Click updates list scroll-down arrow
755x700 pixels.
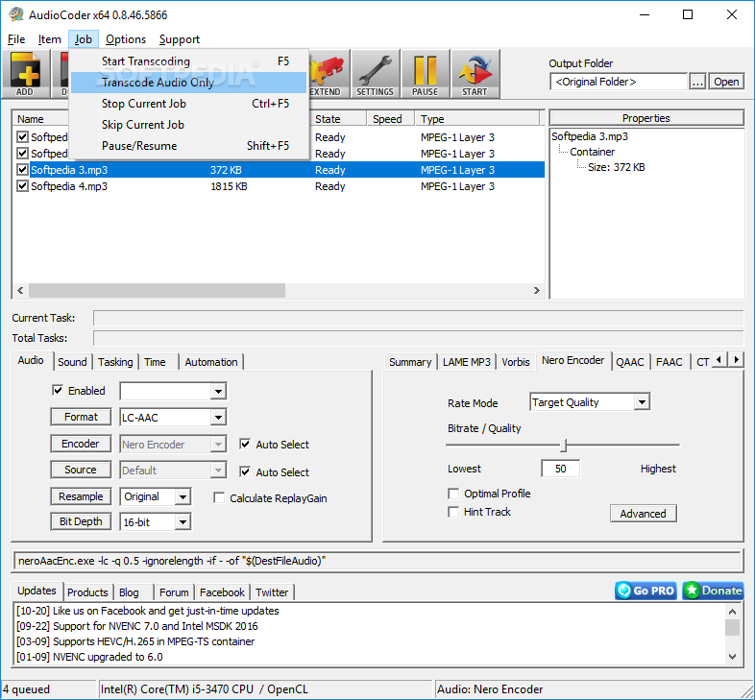point(732,656)
